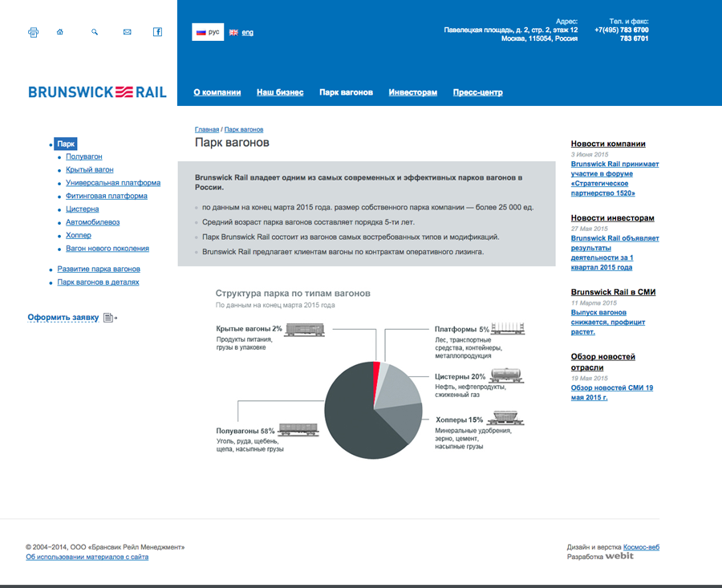
Task: Click Оформить заявку link
Action: click(x=63, y=317)
